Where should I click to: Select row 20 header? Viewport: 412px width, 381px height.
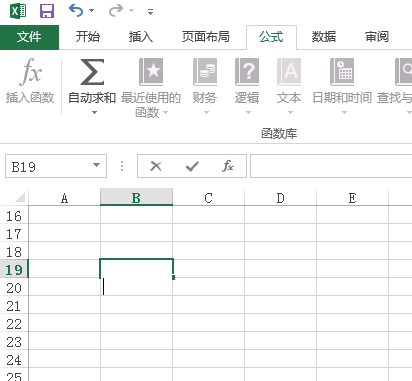click(14, 288)
